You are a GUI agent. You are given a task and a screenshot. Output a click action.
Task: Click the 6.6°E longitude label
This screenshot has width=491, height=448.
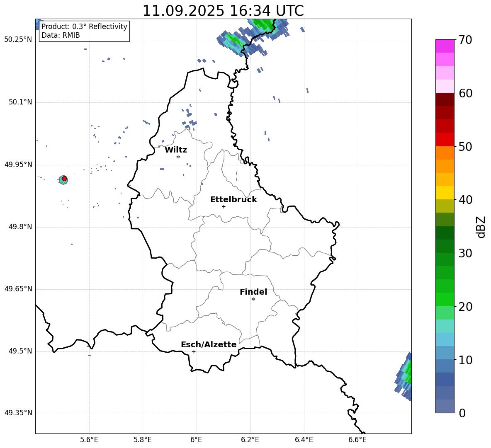click(x=357, y=440)
